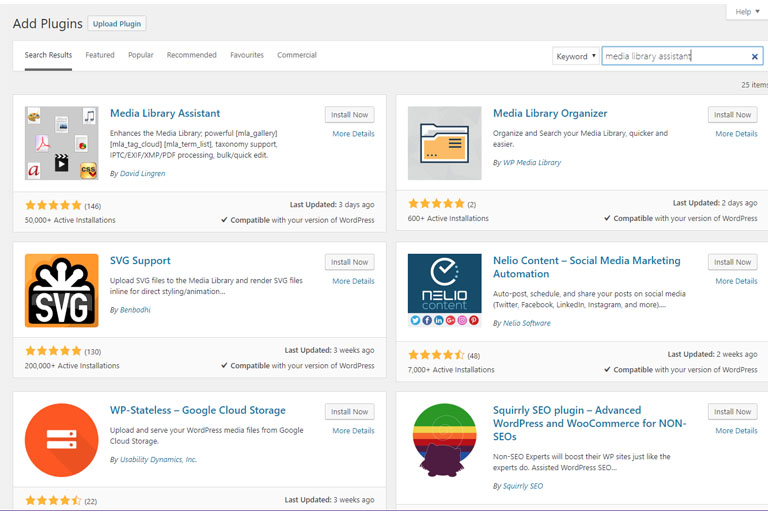The width and height of the screenshot is (768, 512).
Task: Switch to the Popular tab
Action: [x=141, y=55]
